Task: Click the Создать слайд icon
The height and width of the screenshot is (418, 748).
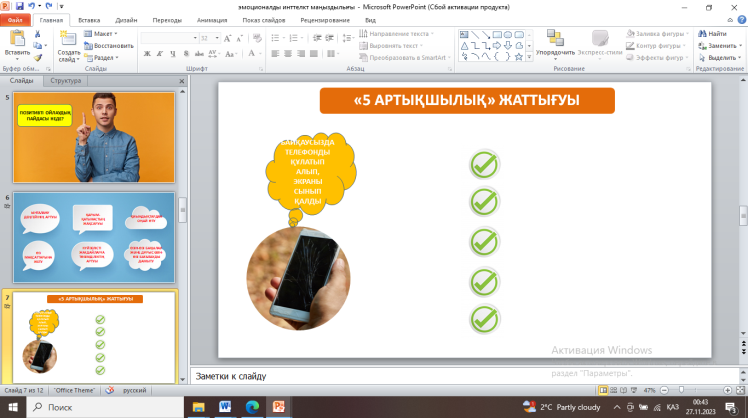Action: click(x=69, y=40)
